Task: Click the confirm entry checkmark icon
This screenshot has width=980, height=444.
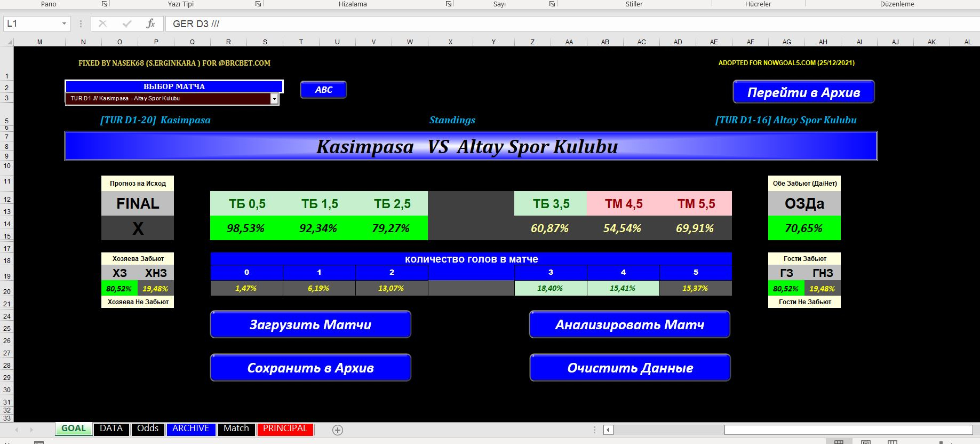Action: [126, 23]
